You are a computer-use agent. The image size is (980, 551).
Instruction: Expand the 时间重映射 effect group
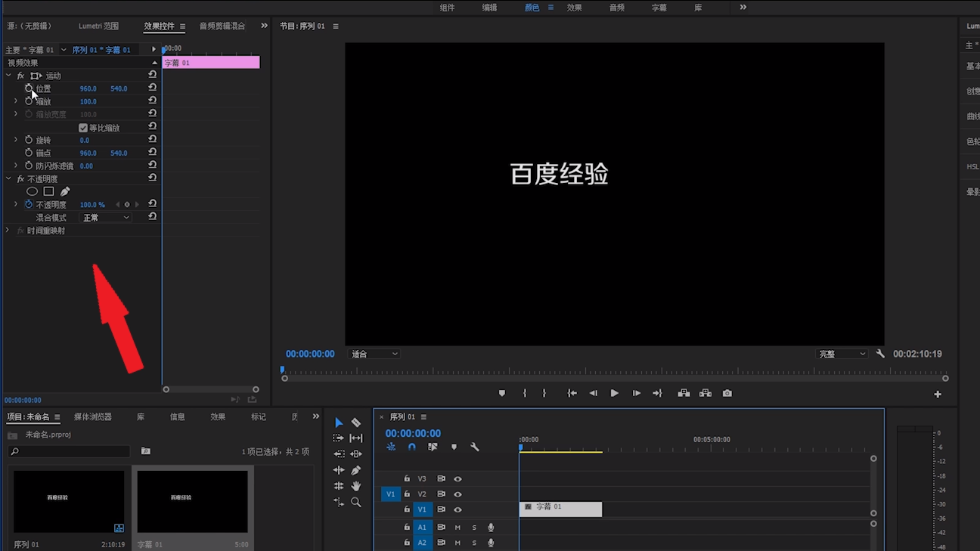point(8,231)
